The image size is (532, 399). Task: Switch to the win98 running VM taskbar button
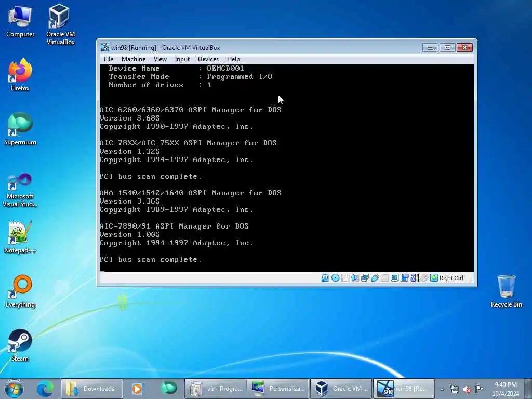403,389
